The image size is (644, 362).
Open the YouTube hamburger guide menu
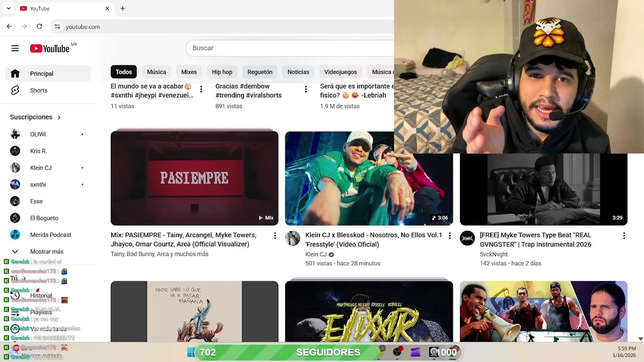point(15,48)
